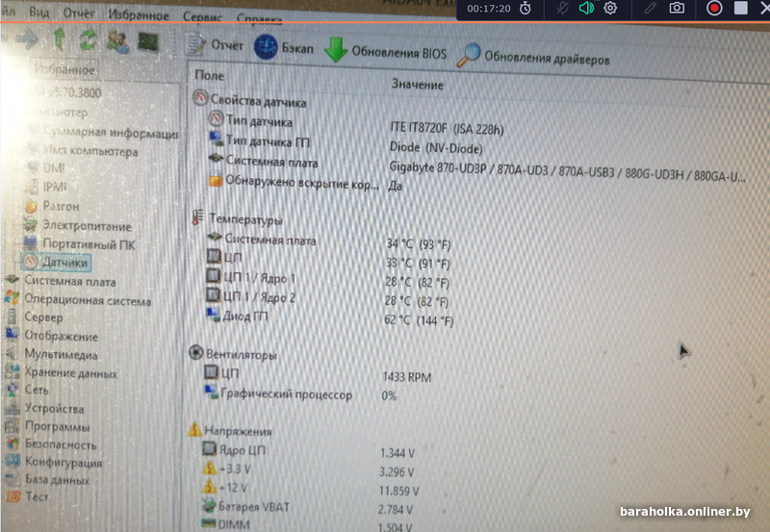Image resolution: width=770 pixels, height=532 pixels.
Task: Toggle the green speaker sound icon
Action: pyautogui.click(x=586, y=8)
